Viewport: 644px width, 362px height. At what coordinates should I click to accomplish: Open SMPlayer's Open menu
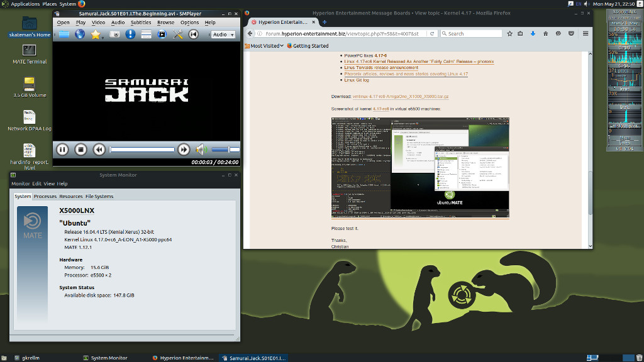pos(63,23)
